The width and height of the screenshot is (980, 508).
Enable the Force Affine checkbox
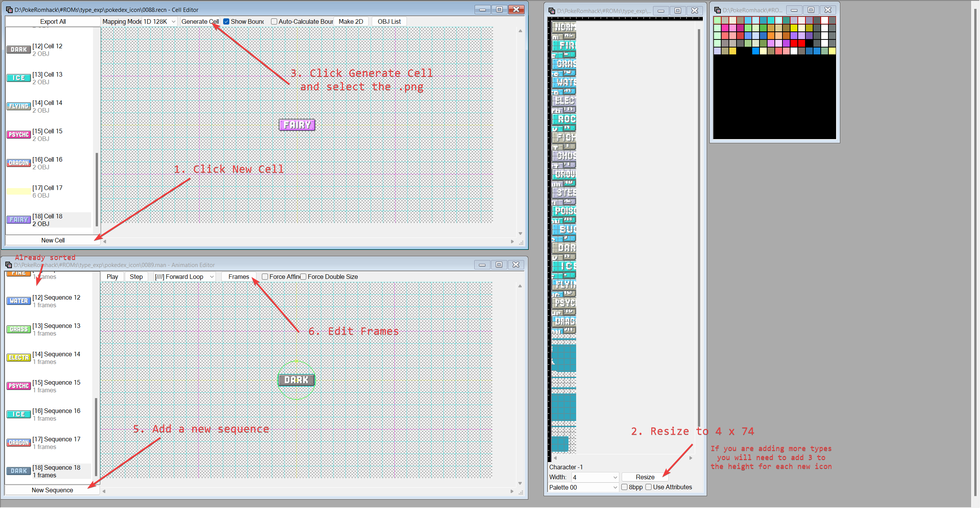tap(265, 277)
